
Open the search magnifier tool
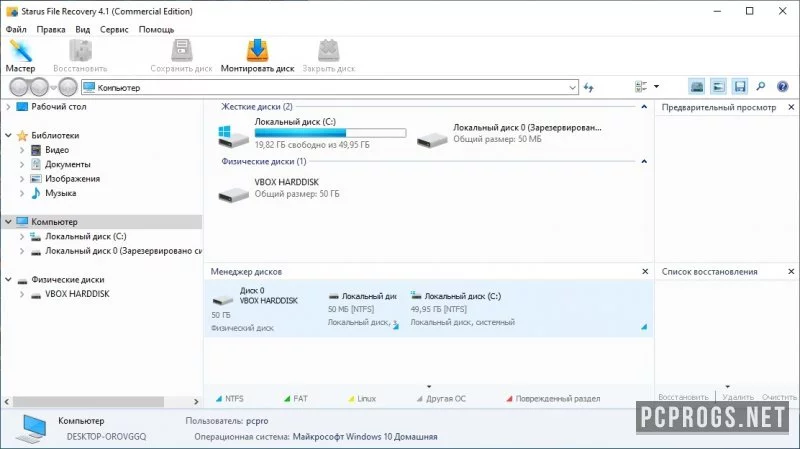point(761,87)
